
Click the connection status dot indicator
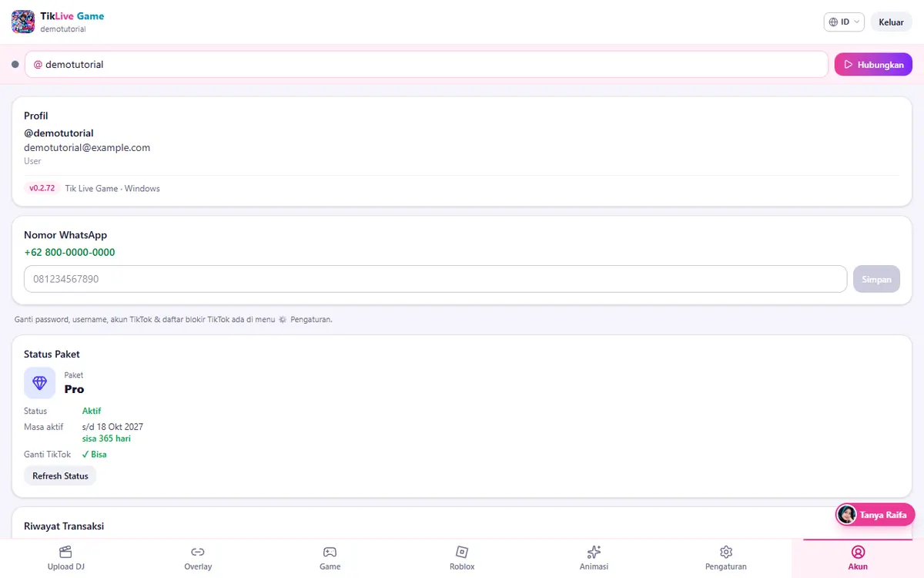click(15, 65)
